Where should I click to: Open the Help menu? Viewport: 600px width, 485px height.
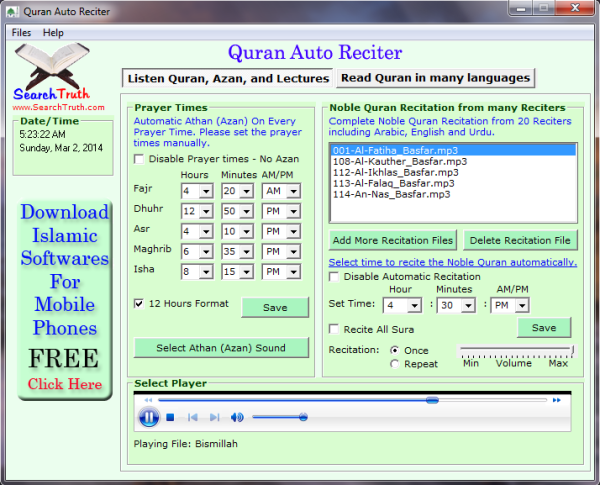tap(53, 33)
